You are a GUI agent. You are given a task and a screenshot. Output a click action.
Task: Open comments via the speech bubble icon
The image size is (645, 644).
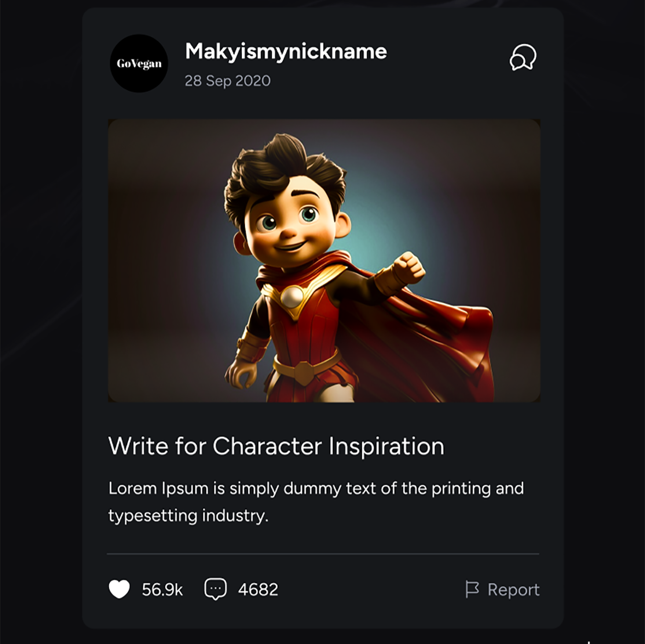click(x=216, y=589)
